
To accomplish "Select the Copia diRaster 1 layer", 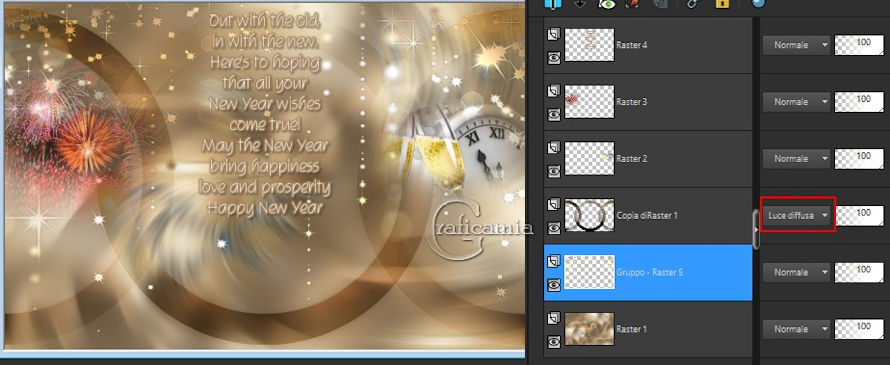I will (x=648, y=216).
